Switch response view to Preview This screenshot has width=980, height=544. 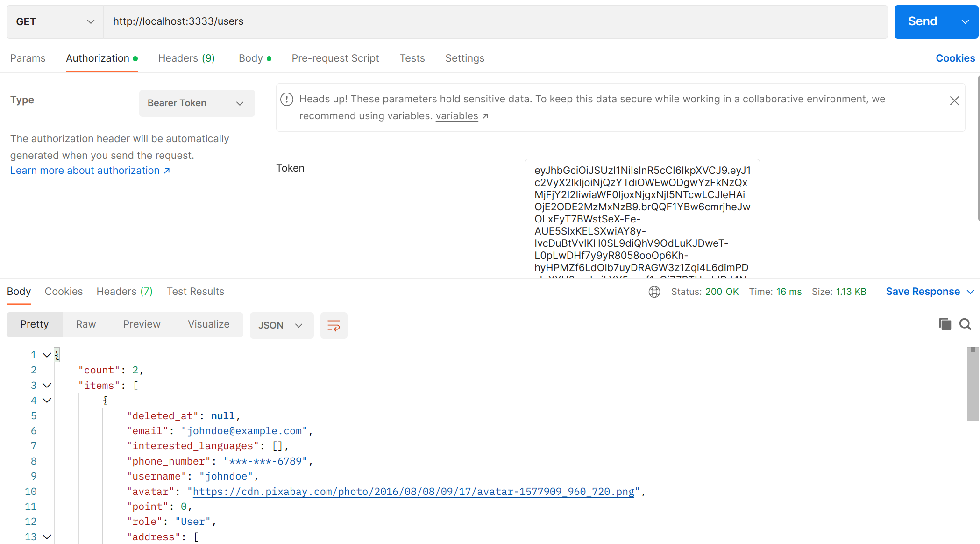click(x=142, y=324)
